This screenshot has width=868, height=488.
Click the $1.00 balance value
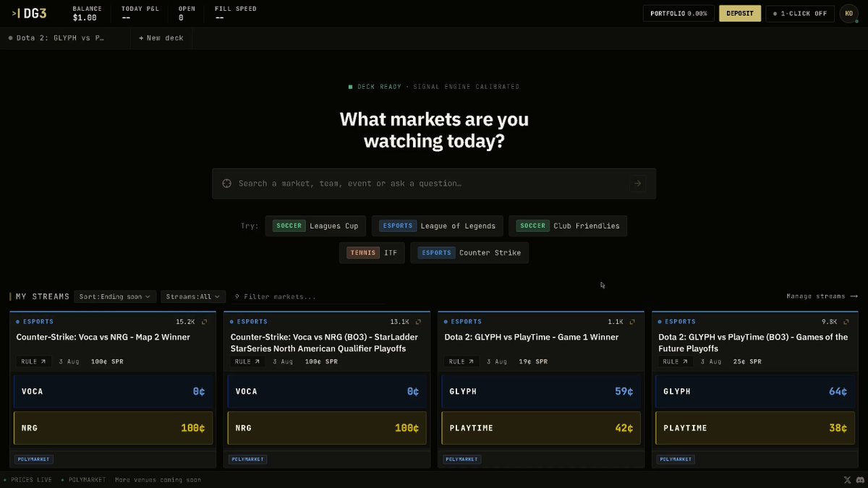[x=85, y=18]
